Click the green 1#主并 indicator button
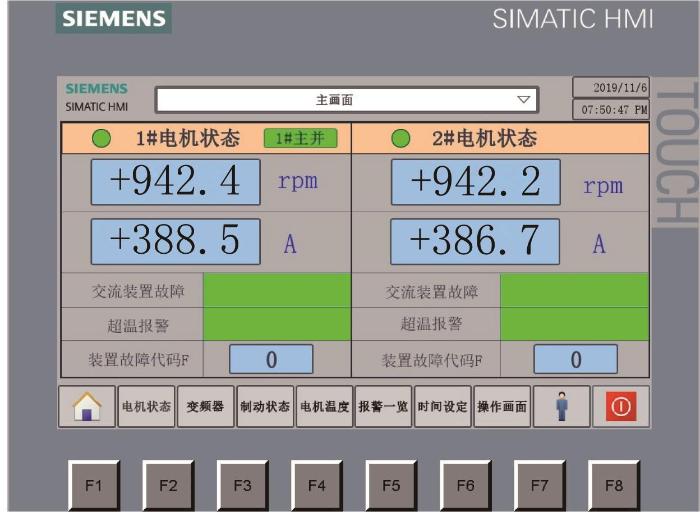The image size is (700, 512). (300, 138)
